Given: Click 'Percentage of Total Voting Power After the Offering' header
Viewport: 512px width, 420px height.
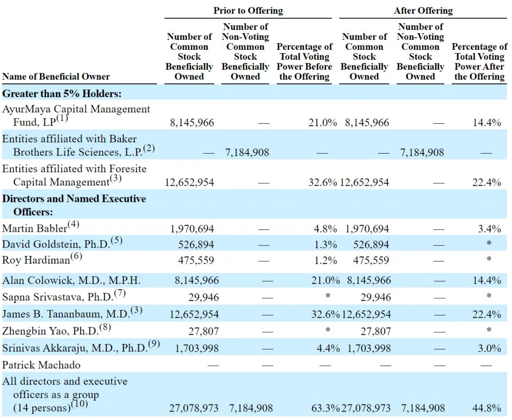Looking at the screenshot, I should [x=479, y=62].
